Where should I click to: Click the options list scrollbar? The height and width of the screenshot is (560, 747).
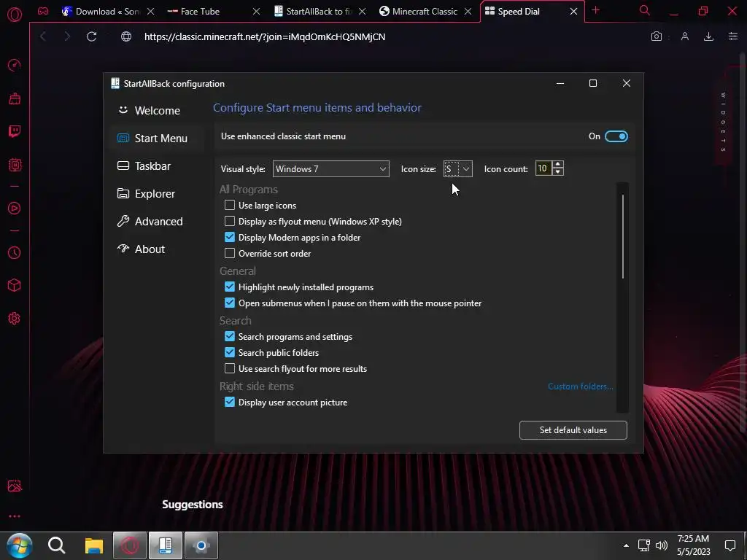coord(623,237)
